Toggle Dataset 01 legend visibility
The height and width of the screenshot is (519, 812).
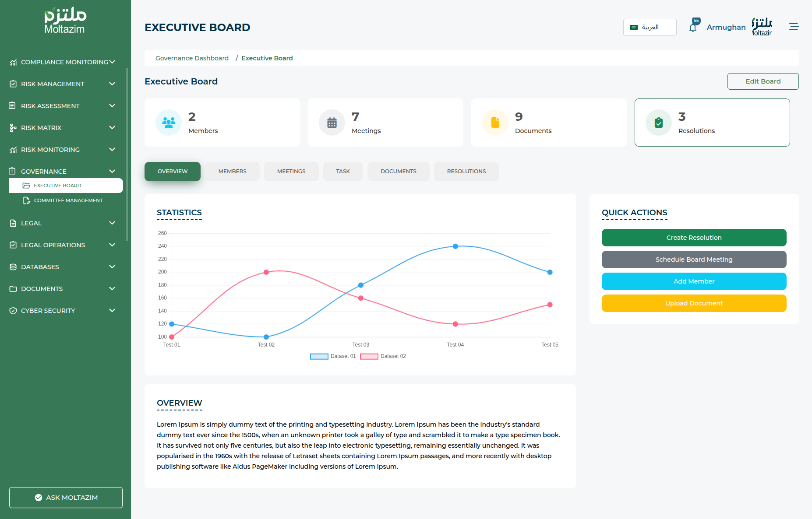[x=319, y=356]
